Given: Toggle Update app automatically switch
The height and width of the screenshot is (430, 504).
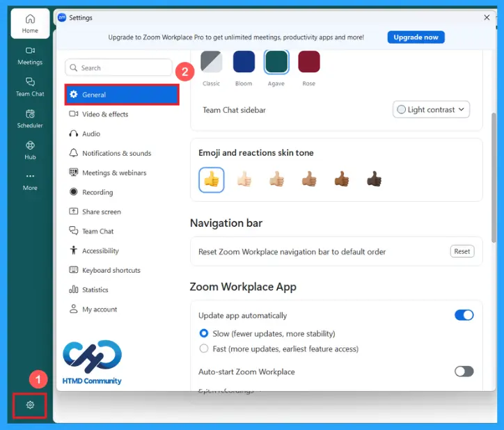Looking at the screenshot, I should 464,315.
